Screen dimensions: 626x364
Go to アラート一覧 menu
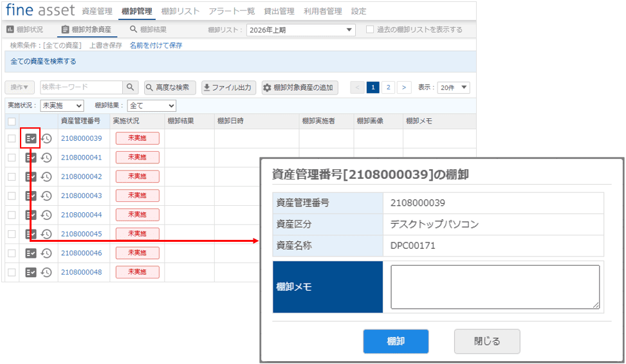[232, 11]
